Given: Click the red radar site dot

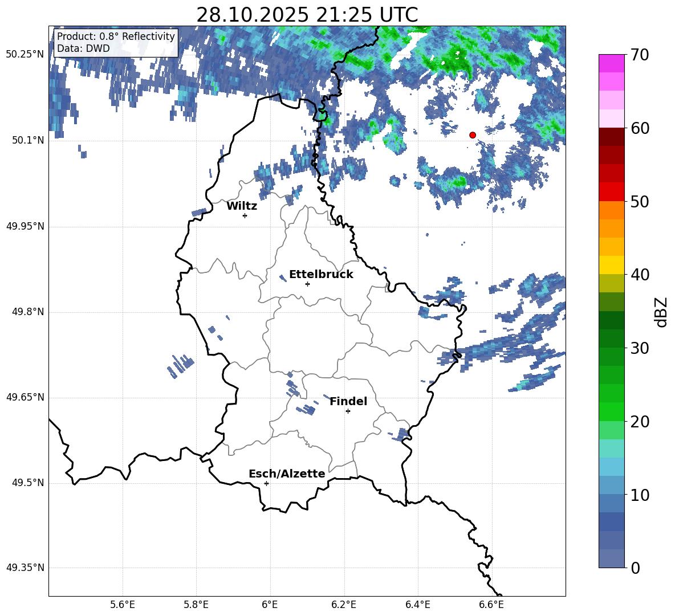Looking at the screenshot, I should click(473, 135).
